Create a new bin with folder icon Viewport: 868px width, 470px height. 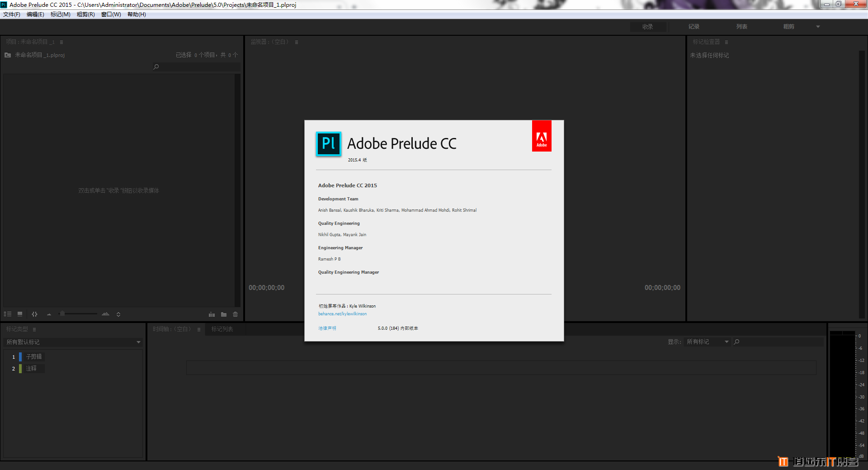tap(224, 314)
